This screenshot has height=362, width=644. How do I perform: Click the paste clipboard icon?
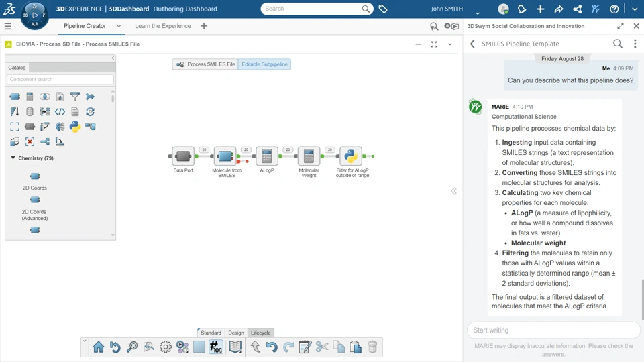pyautogui.click(x=356, y=347)
